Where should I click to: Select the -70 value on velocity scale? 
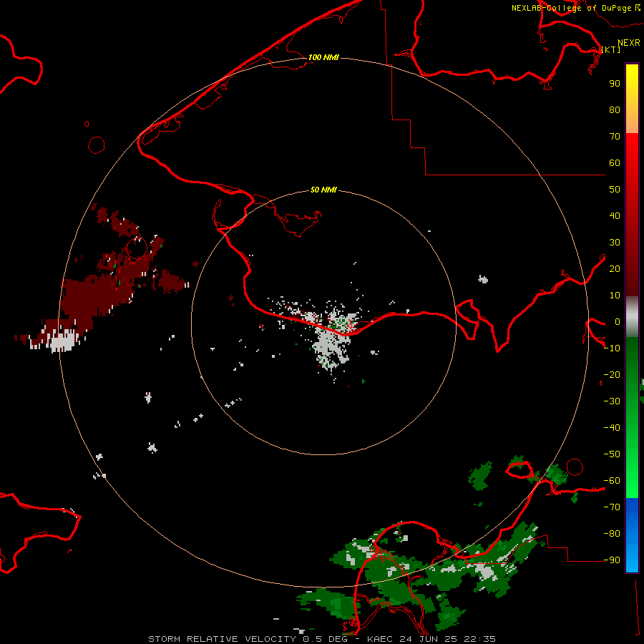click(612, 507)
